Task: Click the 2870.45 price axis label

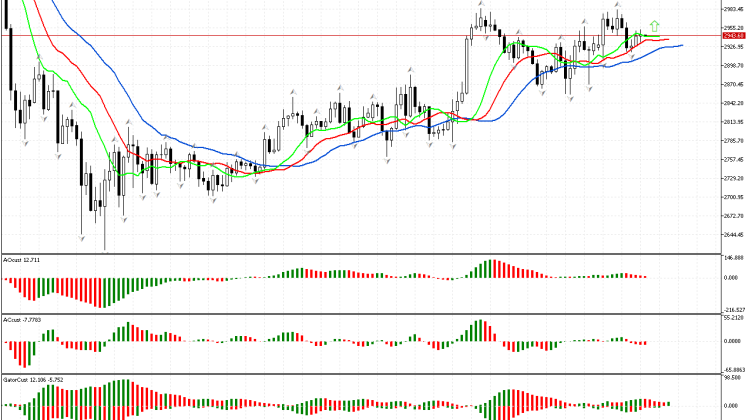Action: [x=732, y=84]
